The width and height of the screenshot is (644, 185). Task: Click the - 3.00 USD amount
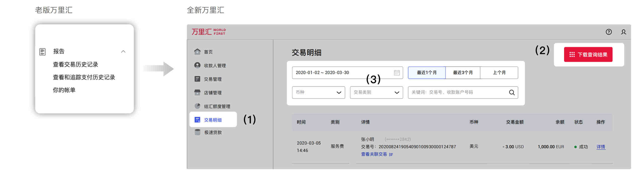(513, 147)
